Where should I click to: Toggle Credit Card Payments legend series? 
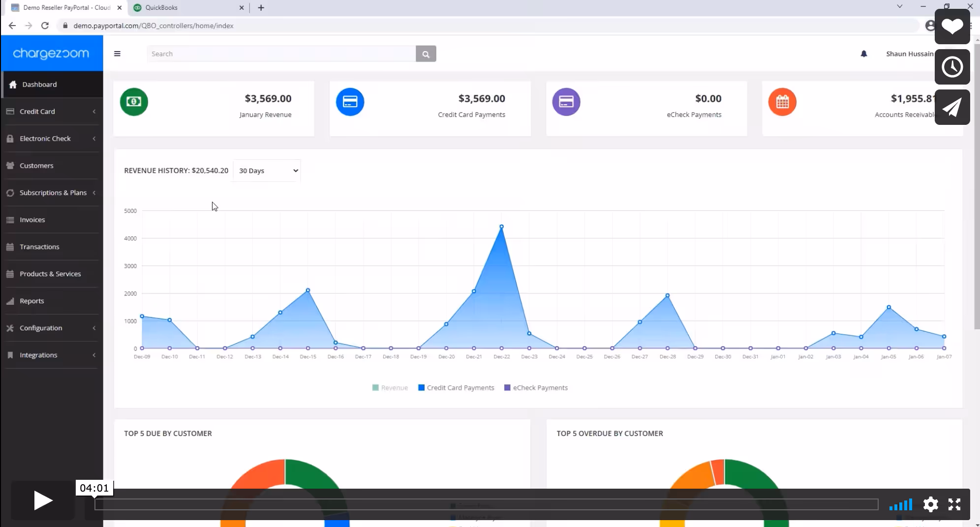click(456, 388)
